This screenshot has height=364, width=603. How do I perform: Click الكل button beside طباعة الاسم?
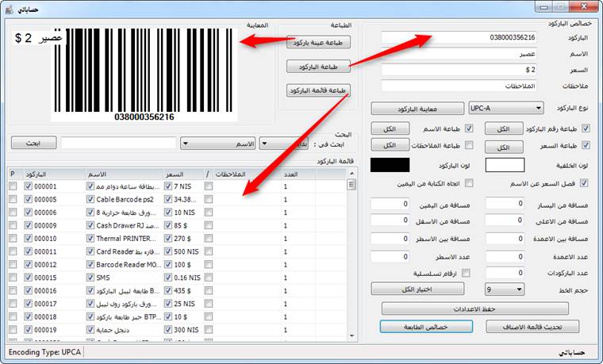390,128
